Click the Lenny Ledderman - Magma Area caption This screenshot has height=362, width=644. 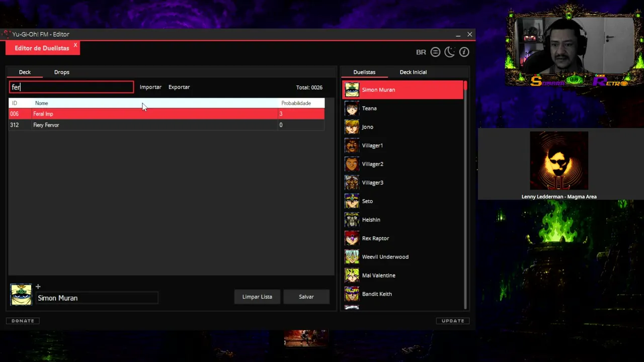click(x=559, y=197)
